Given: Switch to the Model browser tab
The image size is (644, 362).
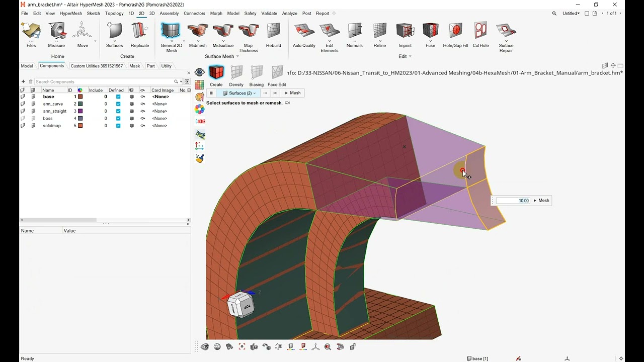Looking at the screenshot, I should [x=27, y=66].
